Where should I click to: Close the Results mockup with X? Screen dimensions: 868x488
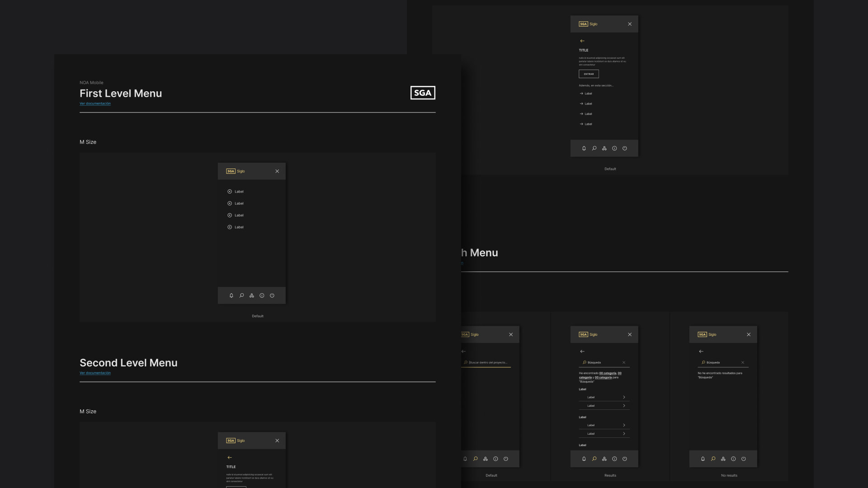630,334
